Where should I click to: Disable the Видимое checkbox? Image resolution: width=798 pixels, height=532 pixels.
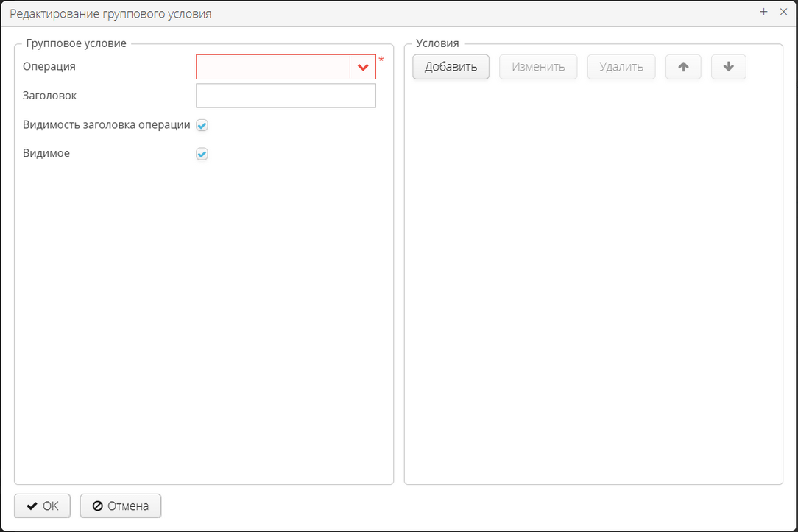(x=202, y=154)
